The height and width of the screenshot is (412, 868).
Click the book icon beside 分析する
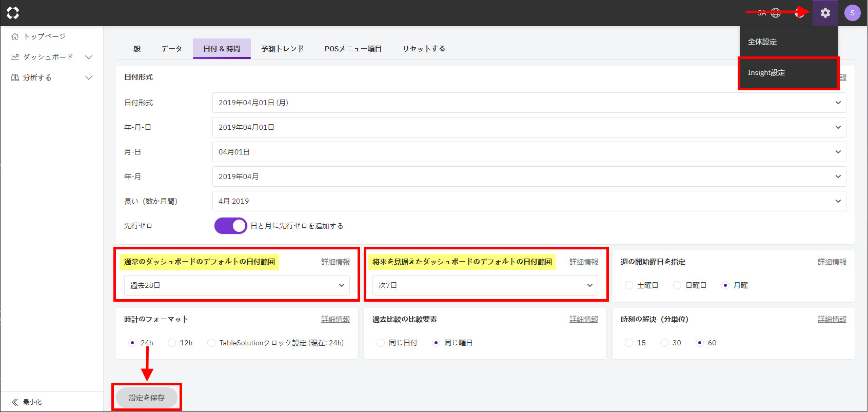(x=15, y=77)
